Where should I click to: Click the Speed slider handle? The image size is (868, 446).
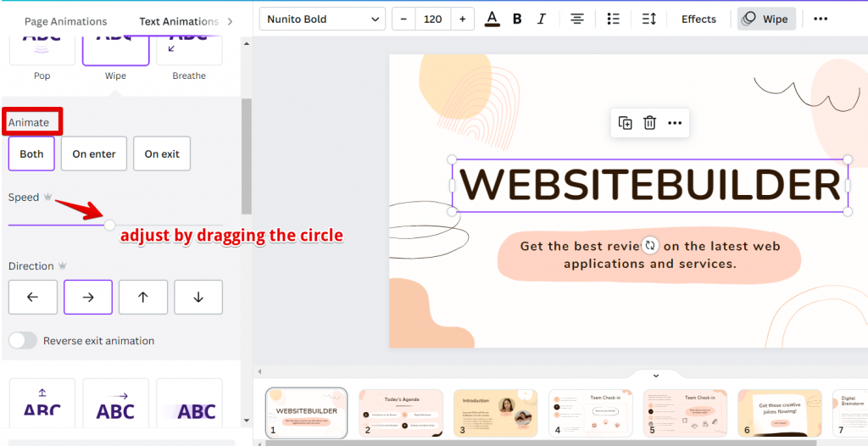tap(109, 225)
